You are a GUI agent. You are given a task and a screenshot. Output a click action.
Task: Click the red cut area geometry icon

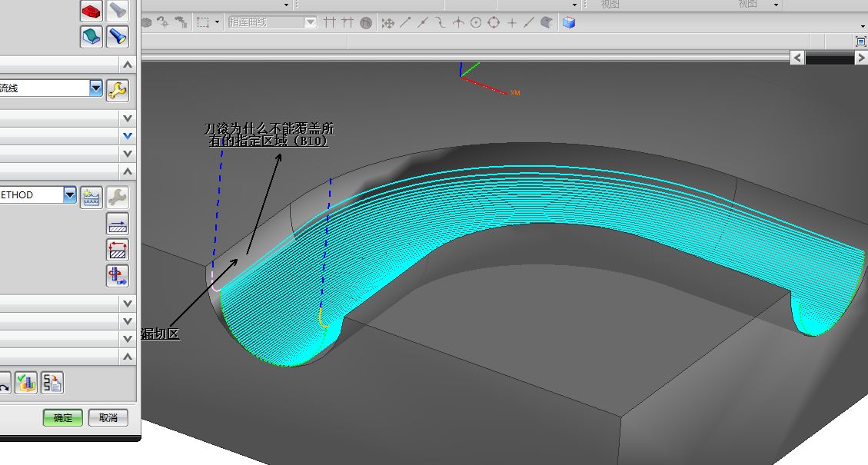point(91,11)
